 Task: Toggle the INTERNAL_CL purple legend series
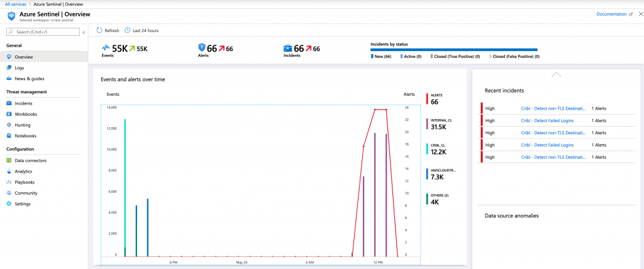440,123
